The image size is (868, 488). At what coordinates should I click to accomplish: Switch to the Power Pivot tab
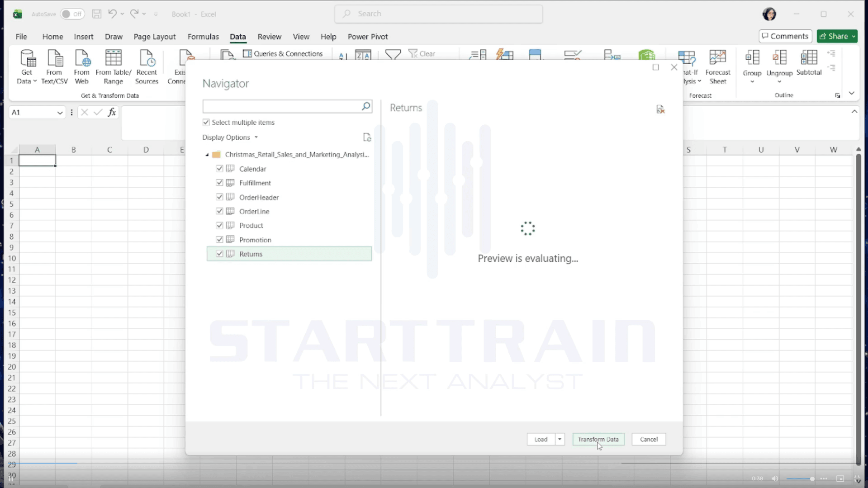pyautogui.click(x=367, y=37)
